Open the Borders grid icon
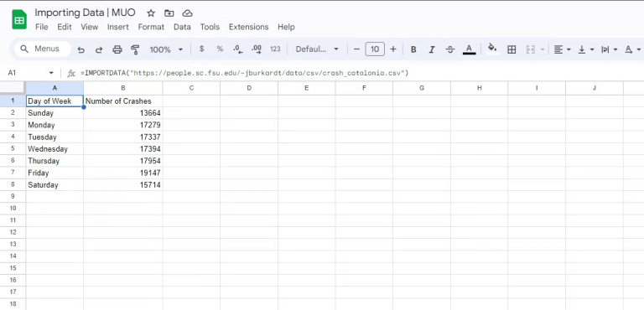The width and height of the screenshot is (644, 310). pyautogui.click(x=512, y=49)
